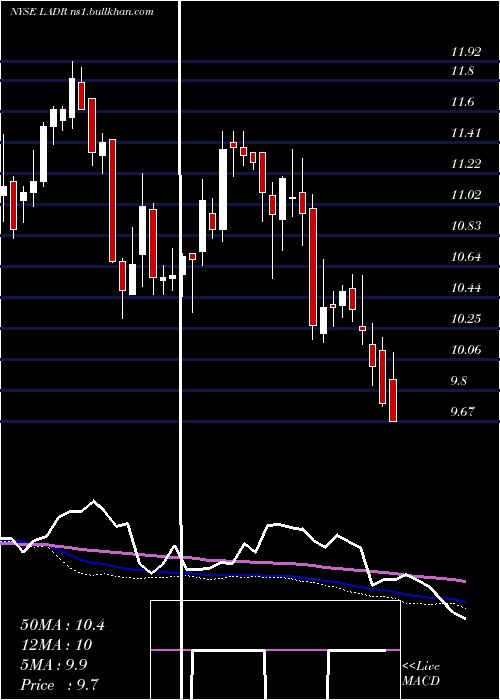Click the 50MA : 10.4 readout

pyautogui.click(x=62, y=625)
